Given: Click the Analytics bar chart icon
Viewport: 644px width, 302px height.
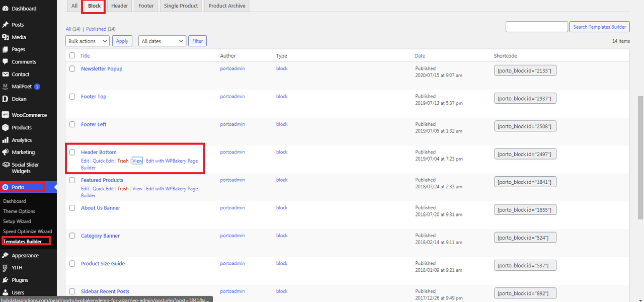Looking at the screenshot, I should (x=6, y=140).
